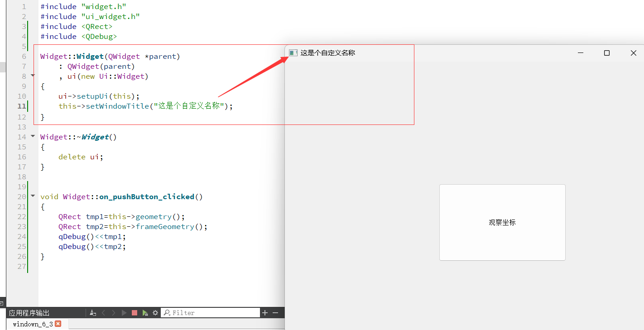The image size is (644, 330).
Task: Collapse the destructor block at line 14
Action: (x=32, y=136)
